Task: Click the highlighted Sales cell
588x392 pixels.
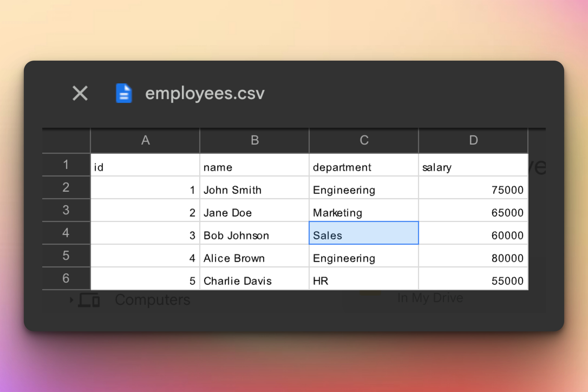Action: click(364, 233)
